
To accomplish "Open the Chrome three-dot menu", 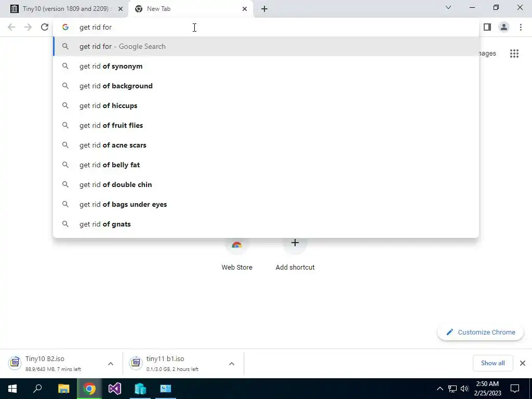I will (x=521, y=27).
